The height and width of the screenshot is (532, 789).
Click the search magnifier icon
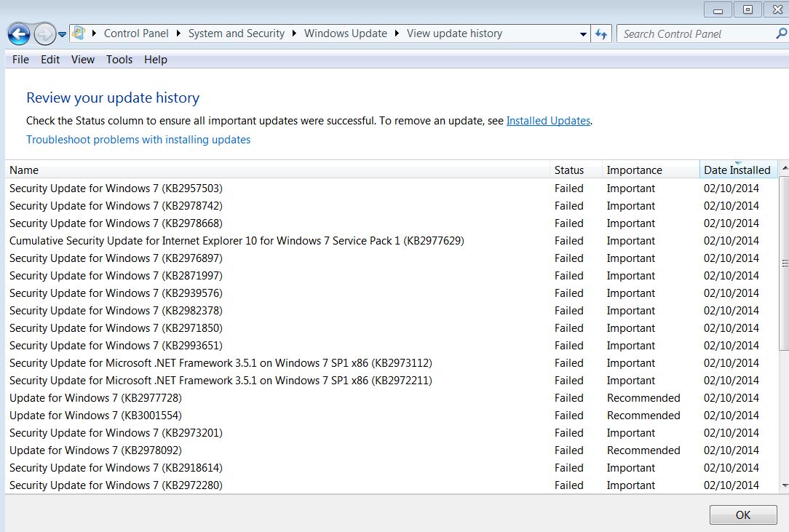[780, 33]
